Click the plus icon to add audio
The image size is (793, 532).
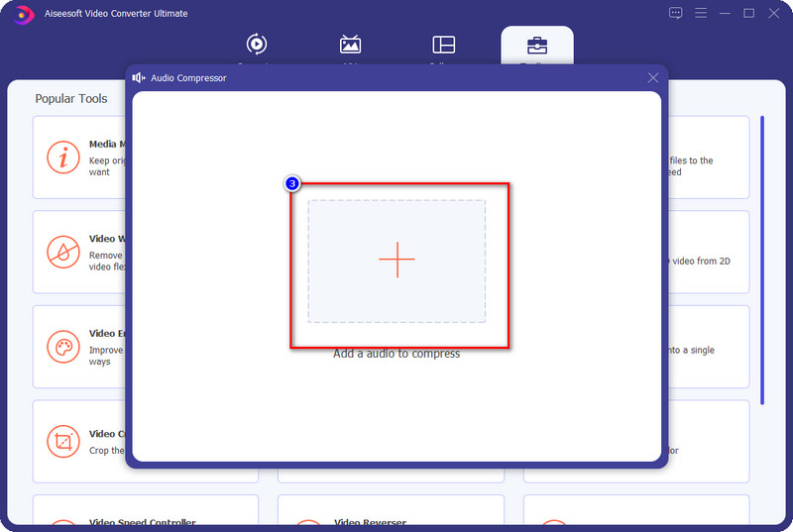396,260
